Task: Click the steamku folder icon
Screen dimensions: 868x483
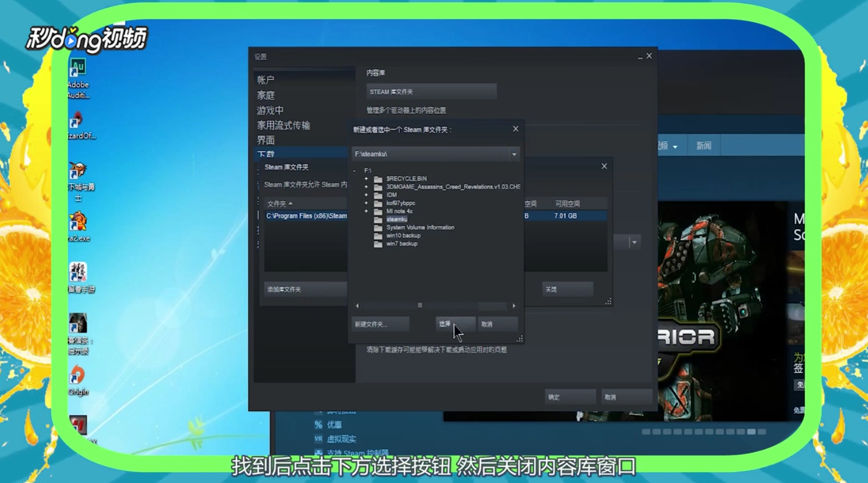Action: coord(378,219)
